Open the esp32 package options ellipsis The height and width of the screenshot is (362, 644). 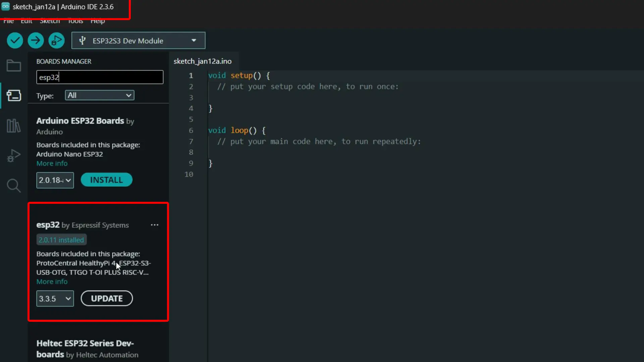coord(155,225)
